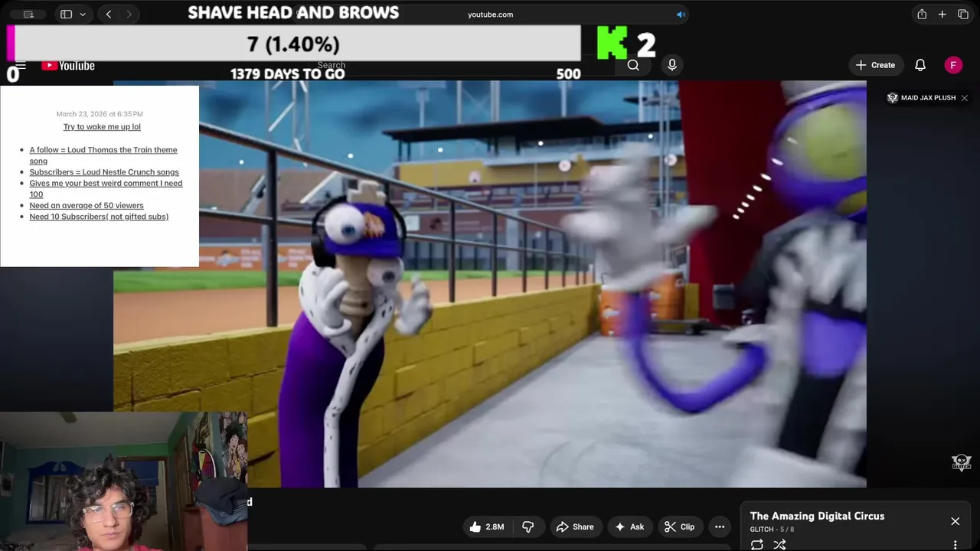The height and width of the screenshot is (551, 980).
Task: Click the video player frame
Action: coord(490,284)
